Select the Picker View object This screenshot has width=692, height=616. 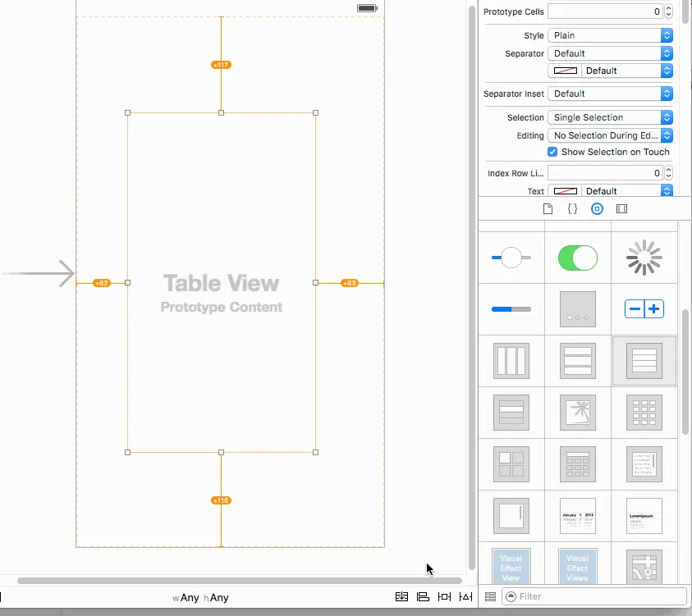pyautogui.click(x=644, y=515)
